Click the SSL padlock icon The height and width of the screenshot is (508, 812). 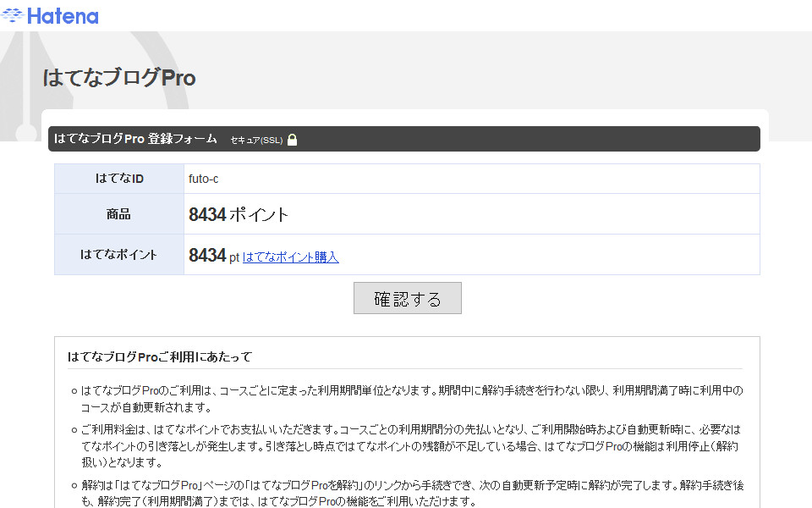coord(292,140)
